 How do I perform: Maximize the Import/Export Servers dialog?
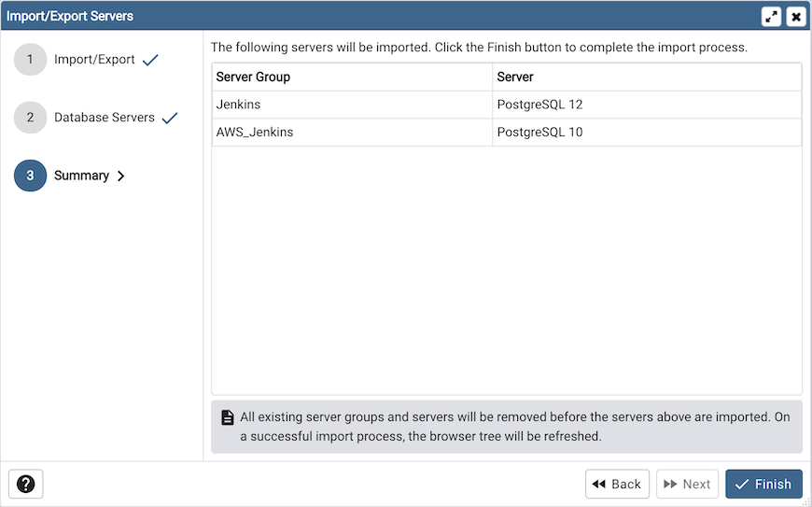click(x=772, y=16)
